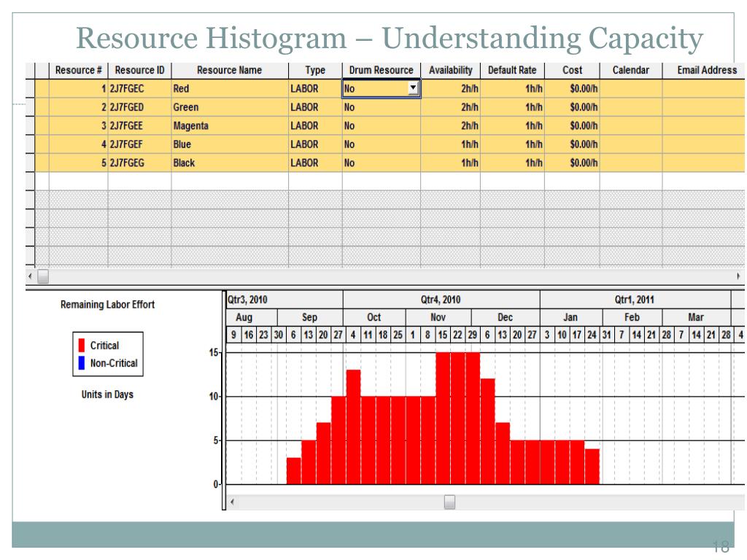Image resolution: width=747 pixels, height=560 pixels.
Task: Click the blue Non-Critical legend swatch
Action: (82, 363)
